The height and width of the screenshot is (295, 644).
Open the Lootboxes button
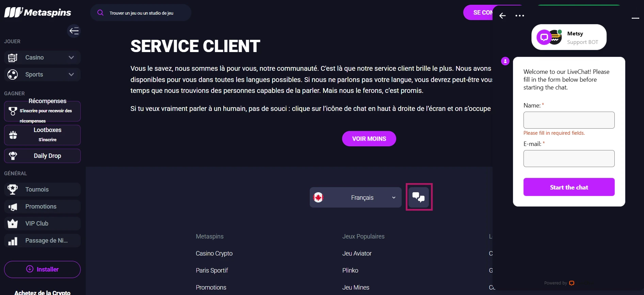coord(42,135)
